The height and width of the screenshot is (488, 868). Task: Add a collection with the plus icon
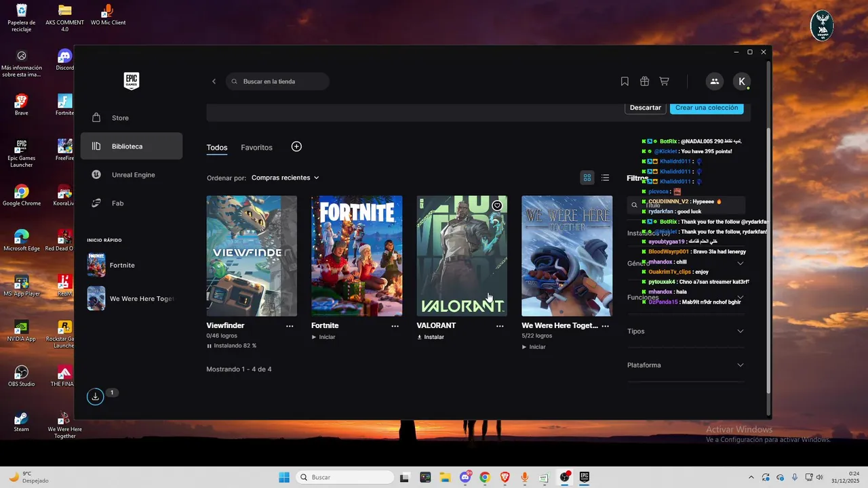point(296,146)
